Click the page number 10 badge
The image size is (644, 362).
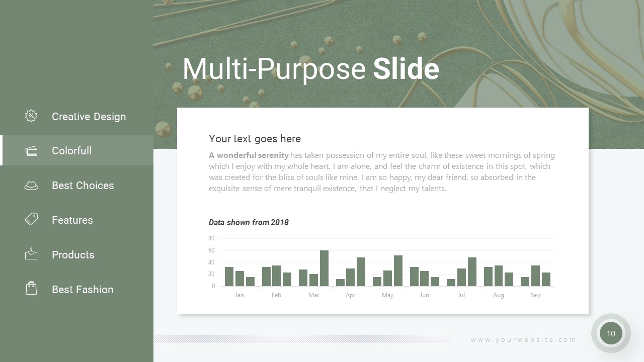pos(611,333)
